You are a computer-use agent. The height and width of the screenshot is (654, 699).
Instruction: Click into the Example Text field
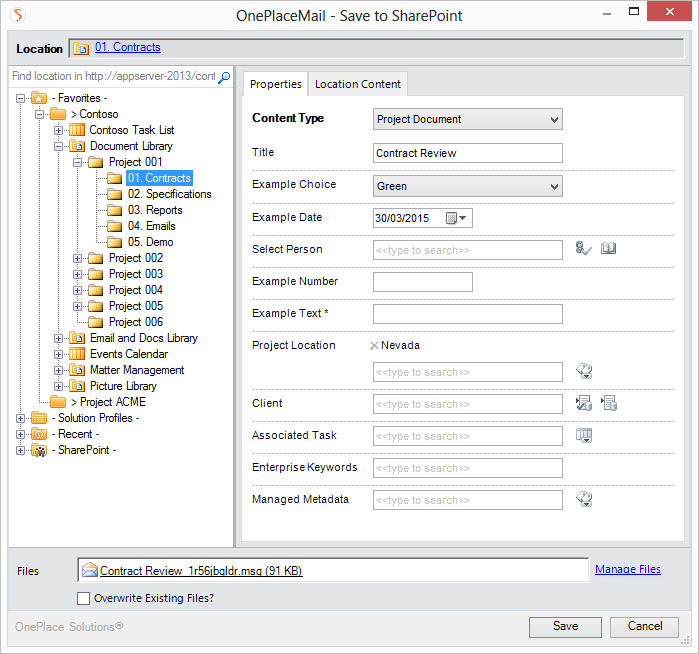(467, 314)
